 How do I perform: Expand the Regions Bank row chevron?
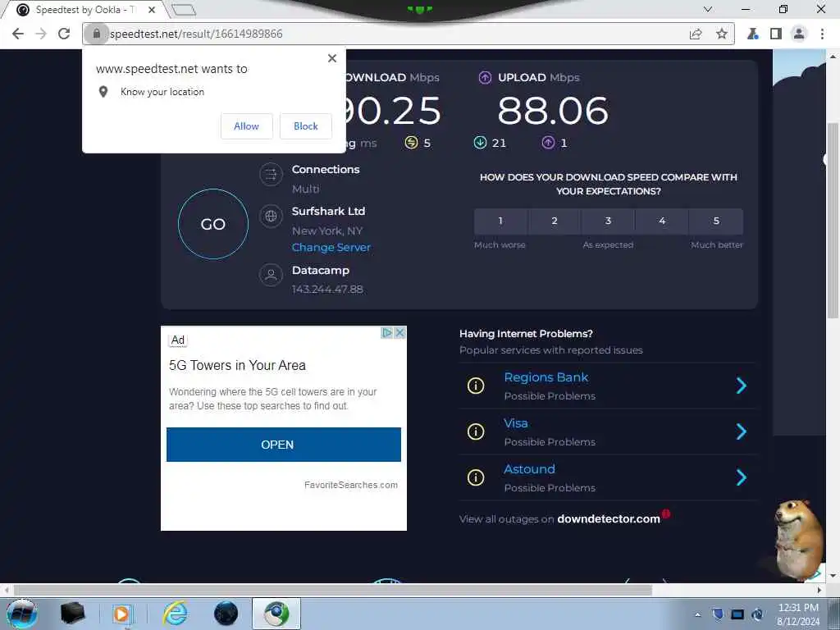(x=742, y=386)
